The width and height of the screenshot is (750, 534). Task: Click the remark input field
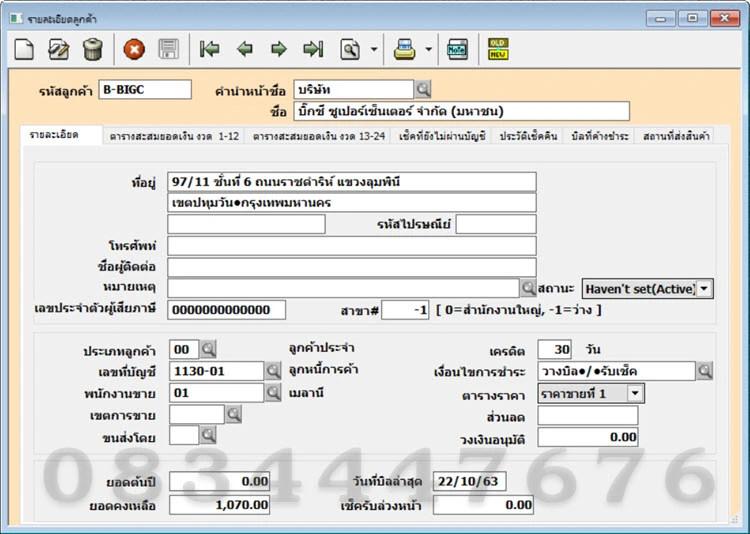click(343, 288)
